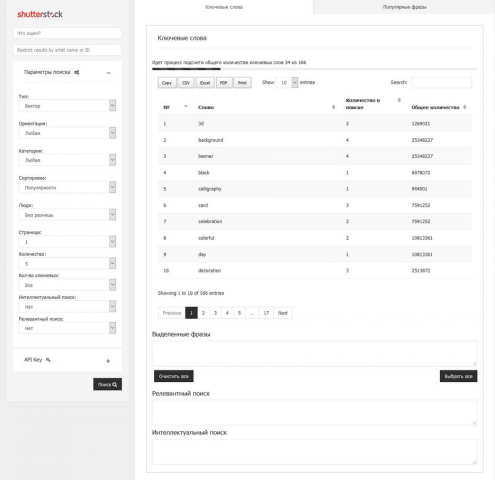This screenshot has height=480, width=495.
Task: Sort table by № column arrow
Action: pos(186,107)
